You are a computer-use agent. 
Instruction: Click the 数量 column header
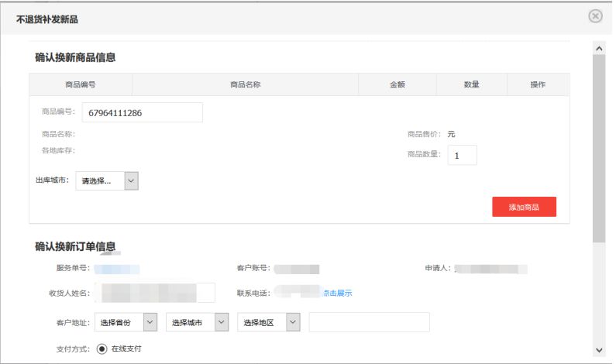[x=471, y=84]
